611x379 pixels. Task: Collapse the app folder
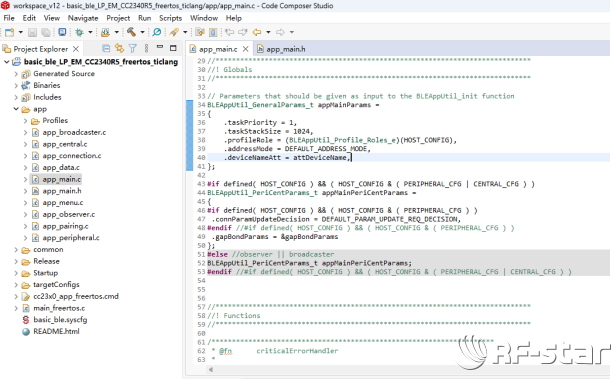coord(16,109)
